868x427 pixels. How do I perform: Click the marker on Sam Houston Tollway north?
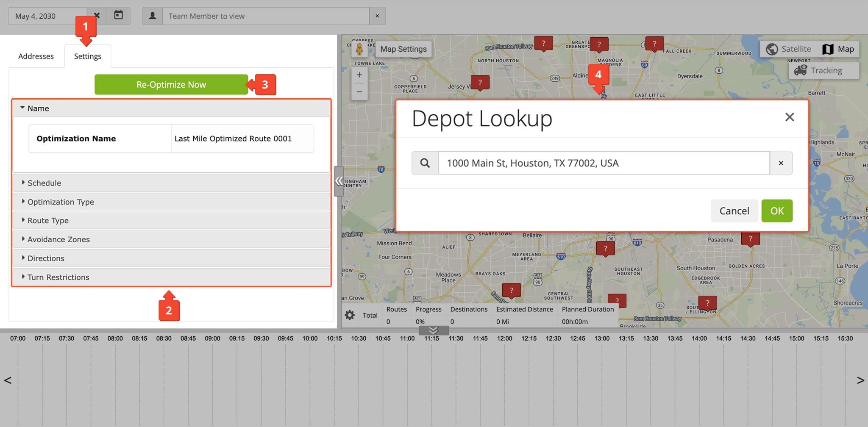click(x=543, y=44)
